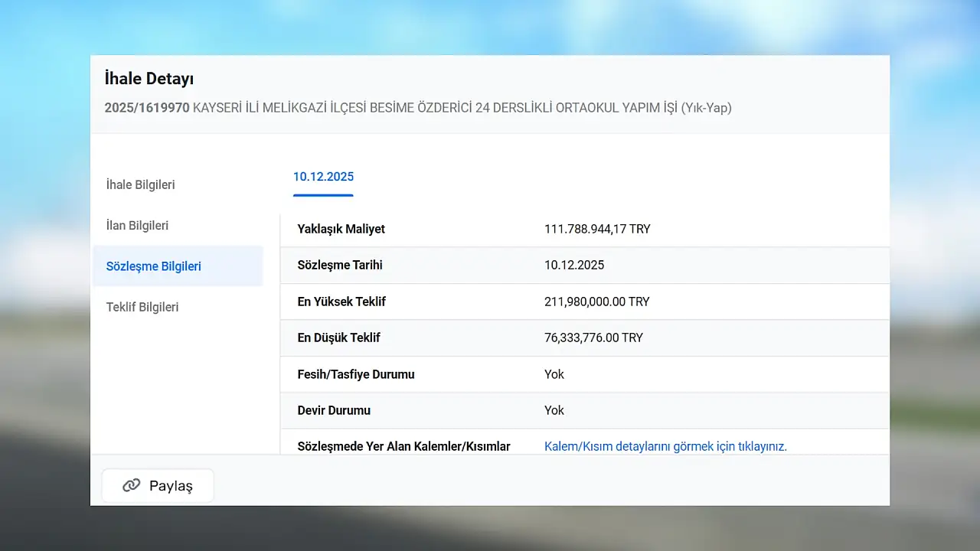Go to İlan Bilgileri in the sidebar
The image size is (980, 551).
click(x=138, y=226)
